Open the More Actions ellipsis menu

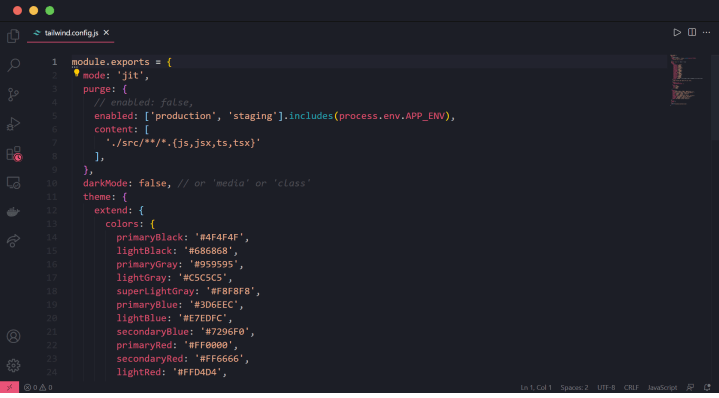coord(707,33)
